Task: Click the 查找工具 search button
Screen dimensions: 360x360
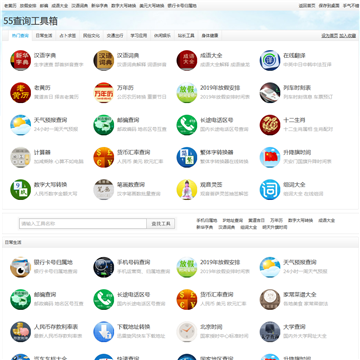Action: point(161,224)
